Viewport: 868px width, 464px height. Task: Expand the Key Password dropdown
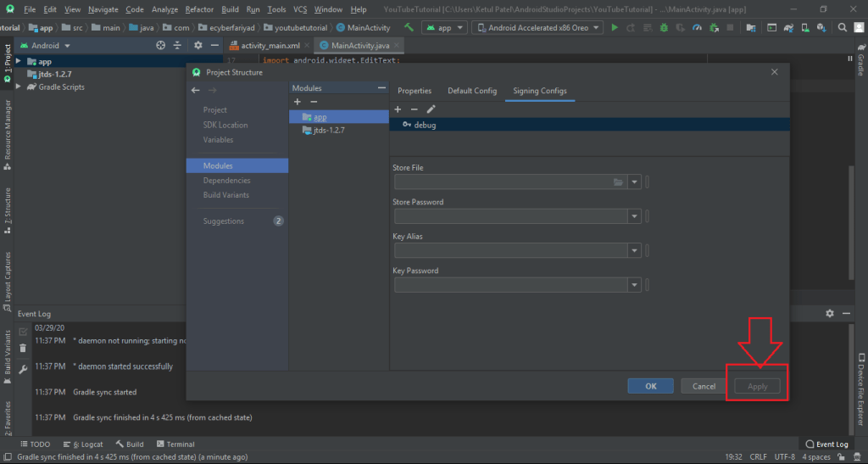tap(635, 285)
